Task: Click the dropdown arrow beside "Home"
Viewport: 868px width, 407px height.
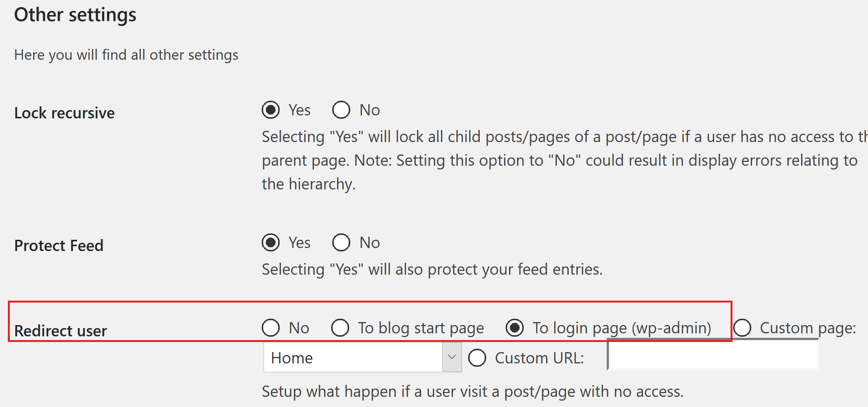Action: point(452,357)
